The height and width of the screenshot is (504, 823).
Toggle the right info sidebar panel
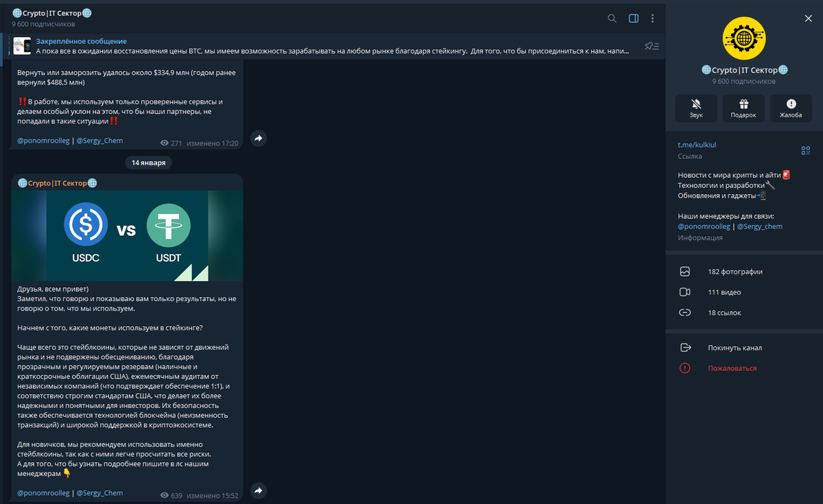[634, 19]
